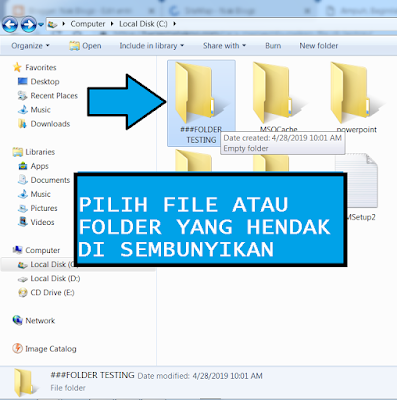The image size is (397, 400).
Task: Click the Apps library icon
Action: tap(23, 166)
